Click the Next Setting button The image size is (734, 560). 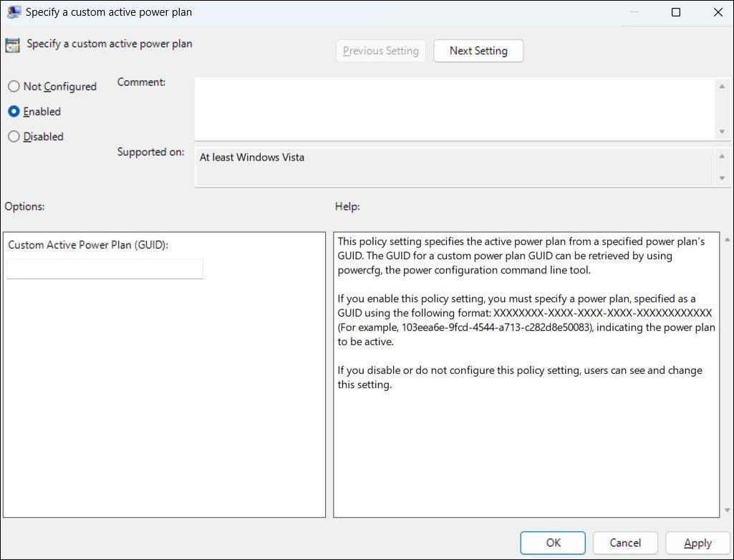(478, 50)
